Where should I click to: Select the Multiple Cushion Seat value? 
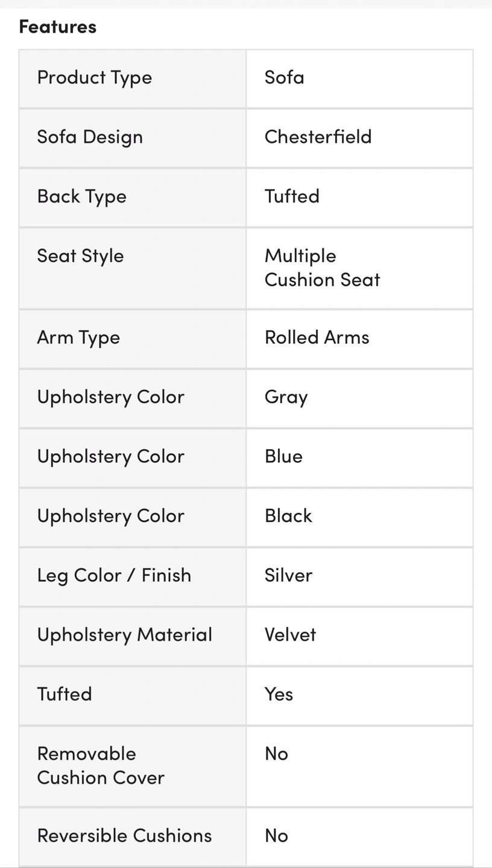[322, 268]
